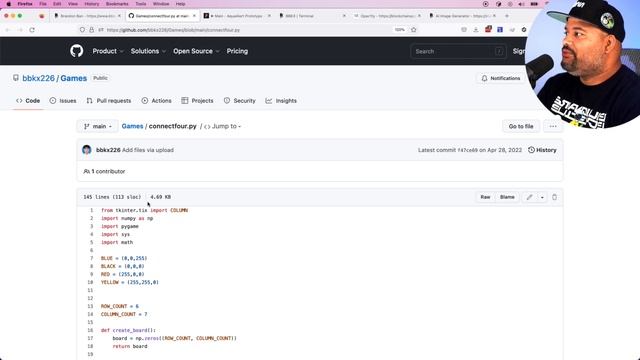Screen dimensions: 640x360
Task: Click the bbkx226 avatar in commit row
Action: 87,150
